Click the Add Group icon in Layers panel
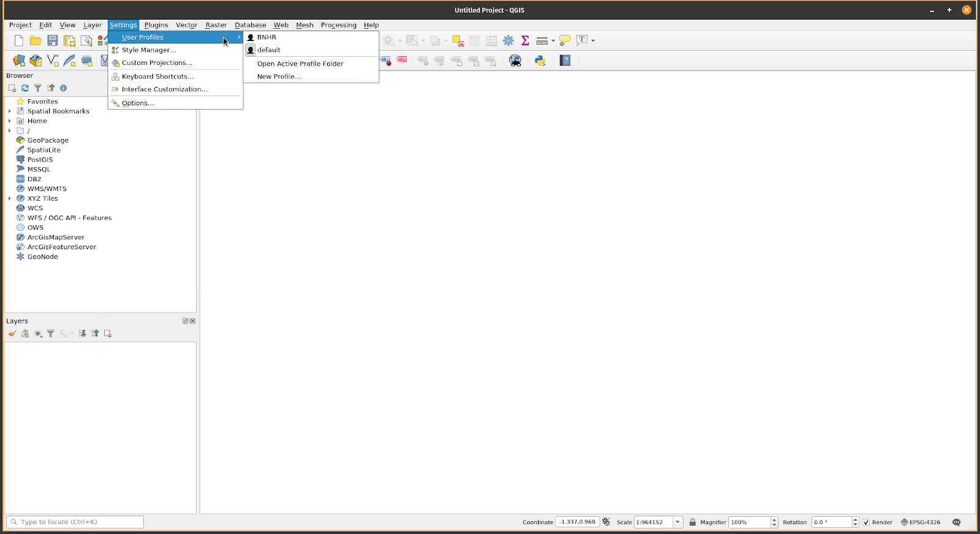The height and width of the screenshot is (534, 980). (25, 334)
